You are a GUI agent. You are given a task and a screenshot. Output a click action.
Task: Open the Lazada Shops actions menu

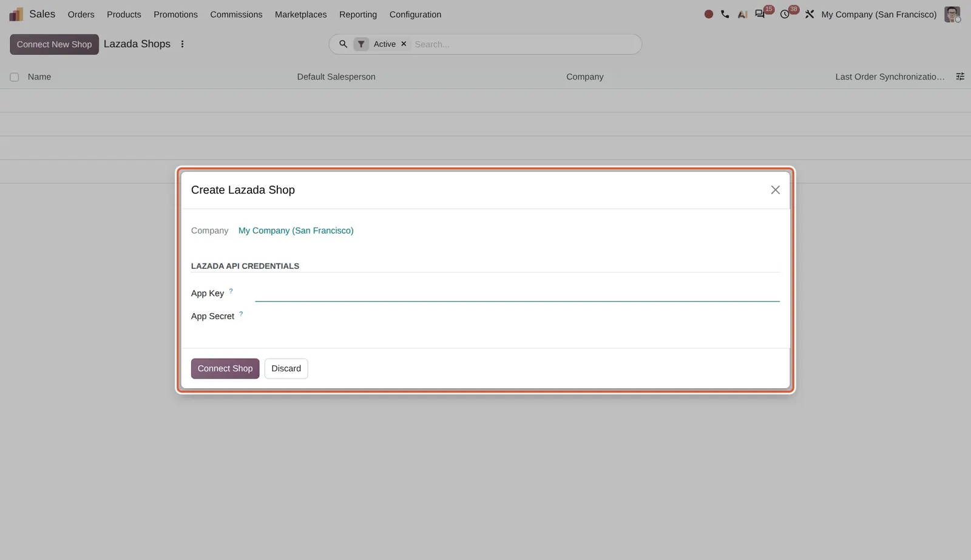pos(182,44)
